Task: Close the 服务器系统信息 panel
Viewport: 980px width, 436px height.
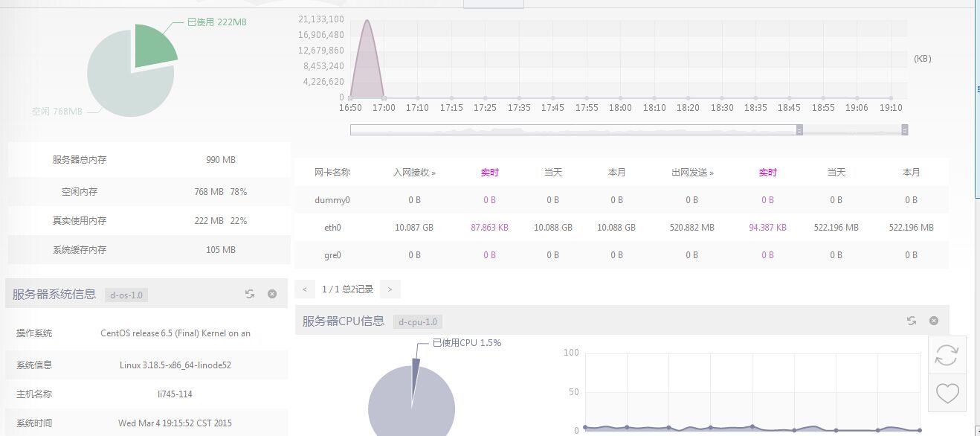Action: coord(272,294)
